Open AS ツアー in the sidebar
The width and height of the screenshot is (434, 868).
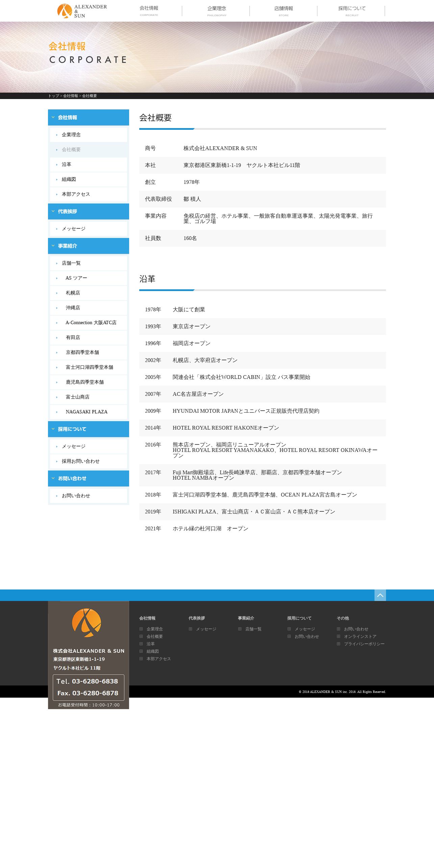point(89,278)
